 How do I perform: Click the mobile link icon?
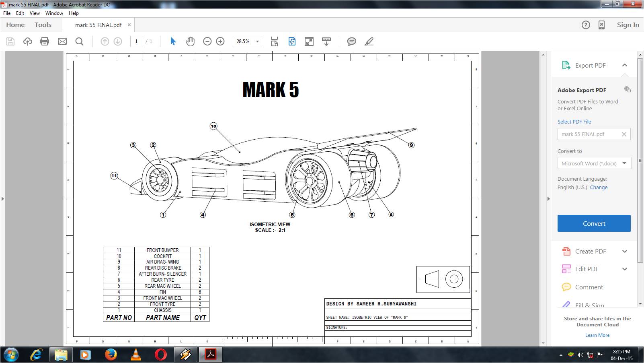pos(601,25)
